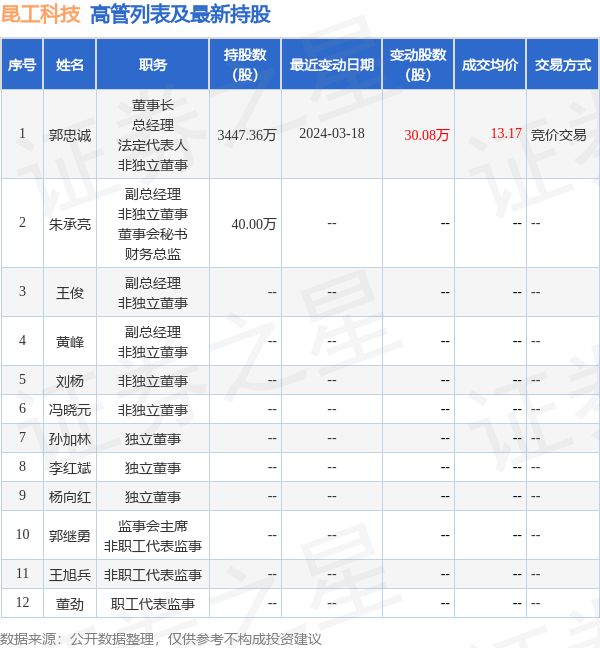
Task: Select the 成交均价 column header
Action: (490, 64)
